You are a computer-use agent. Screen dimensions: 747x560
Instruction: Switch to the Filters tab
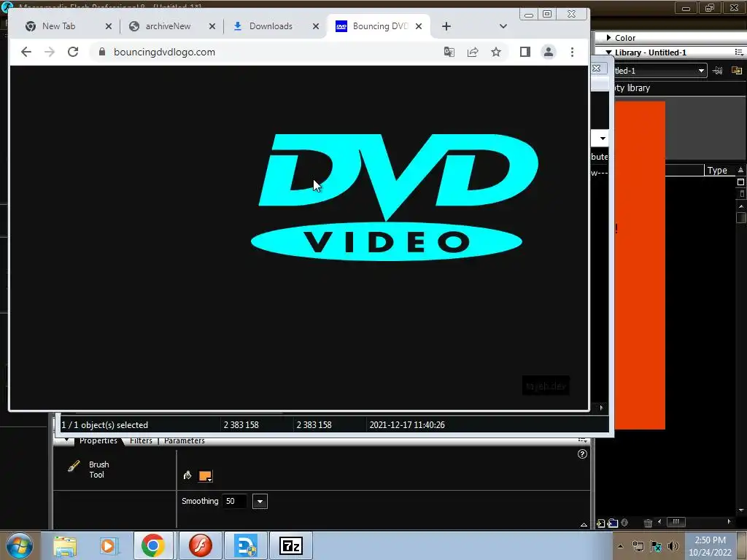pyautogui.click(x=141, y=440)
